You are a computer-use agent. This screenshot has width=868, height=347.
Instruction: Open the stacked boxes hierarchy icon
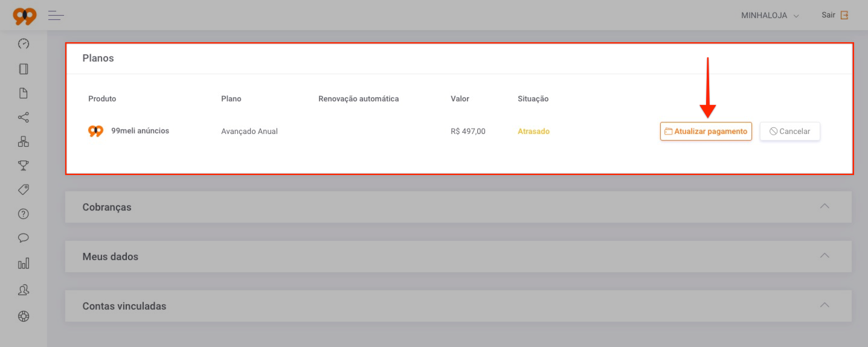tap(24, 142)
